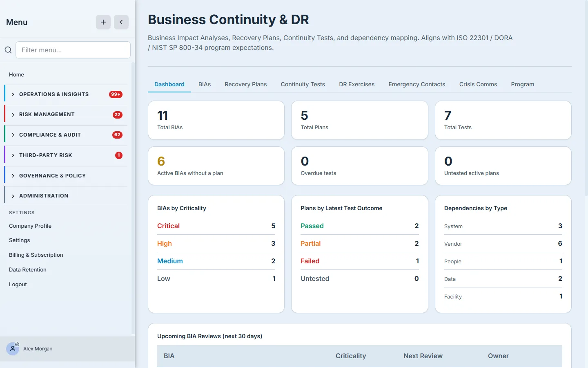Click the Total Plans card
Screen dimensions: 588x368
(x=360, y=120)
